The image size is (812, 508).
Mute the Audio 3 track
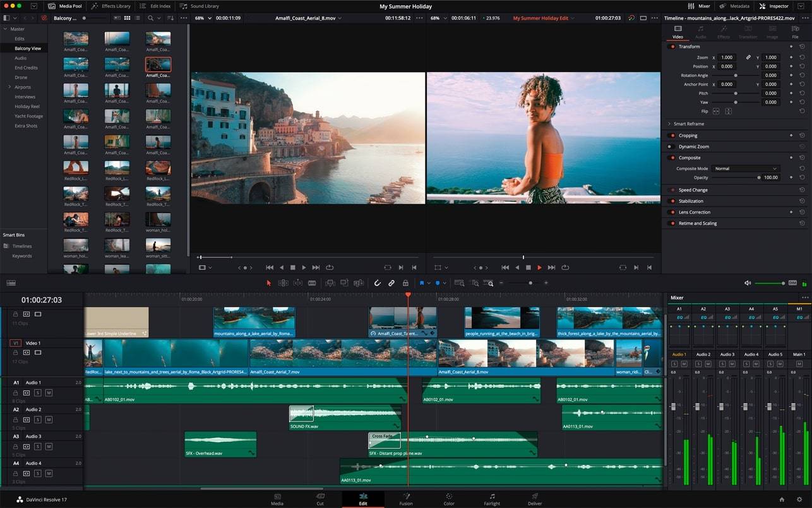[x=48, y=447]
